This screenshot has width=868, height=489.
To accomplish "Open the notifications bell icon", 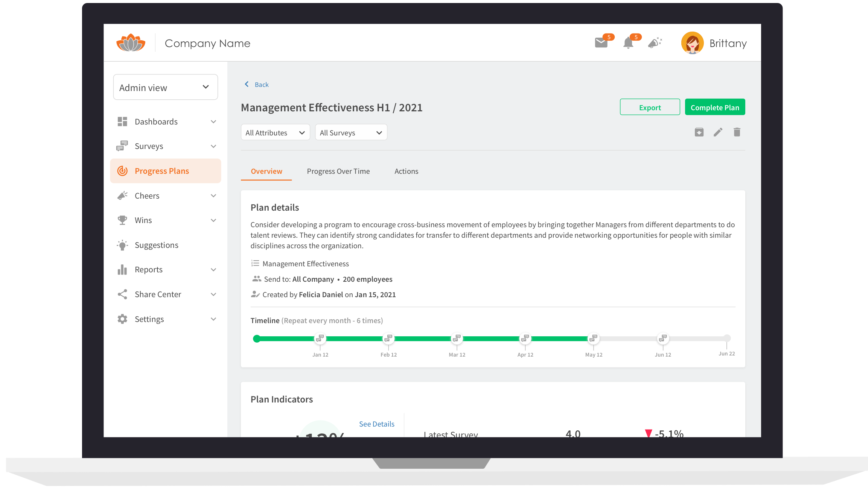I will coord(628,43).
